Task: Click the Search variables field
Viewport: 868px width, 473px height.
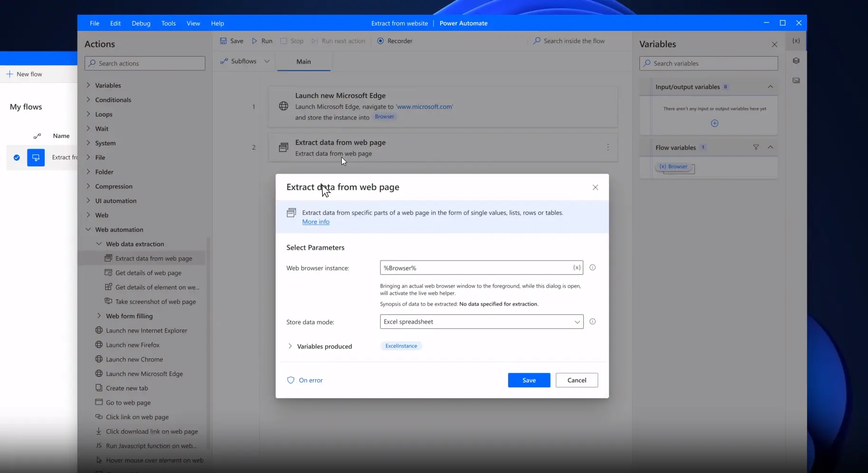Action: click(708, 63)
